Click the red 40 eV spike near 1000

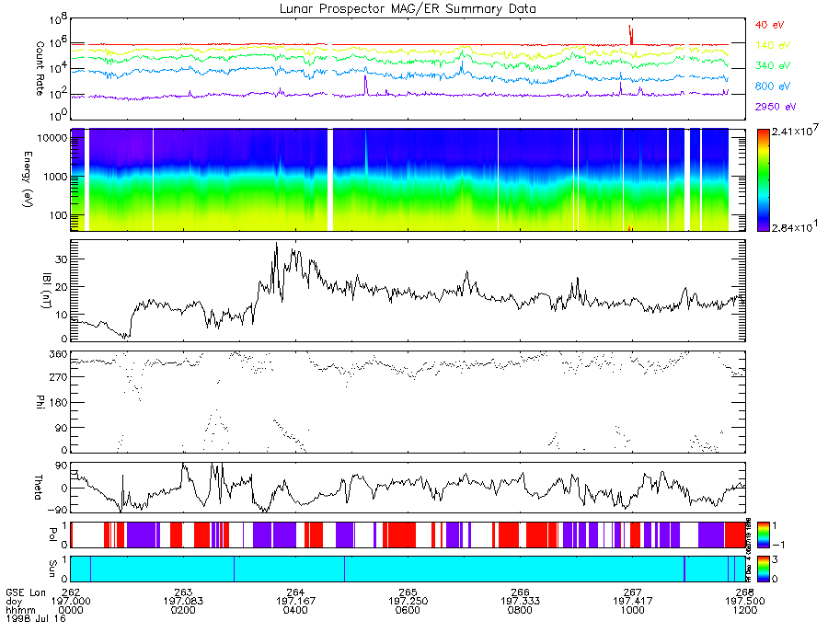630,34
